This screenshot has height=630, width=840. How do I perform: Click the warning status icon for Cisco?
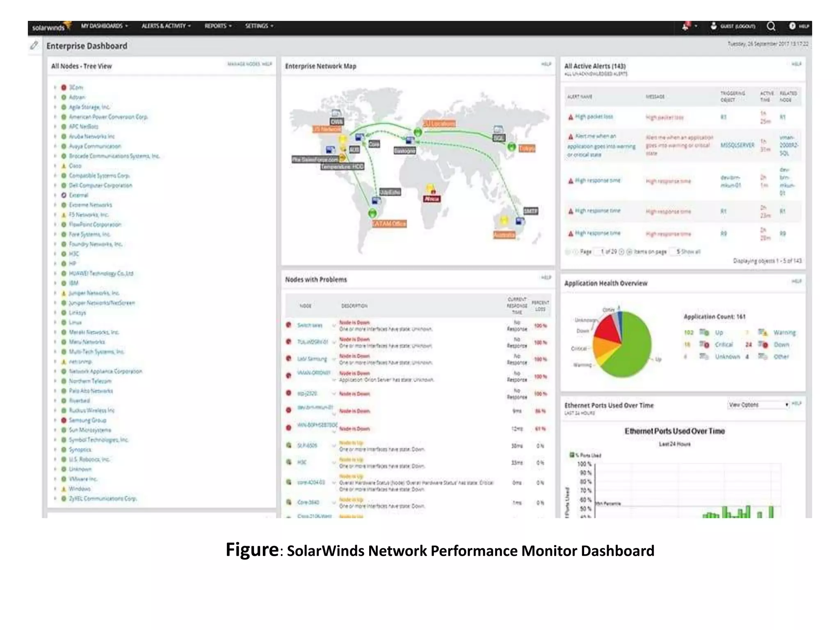[64, 166]
